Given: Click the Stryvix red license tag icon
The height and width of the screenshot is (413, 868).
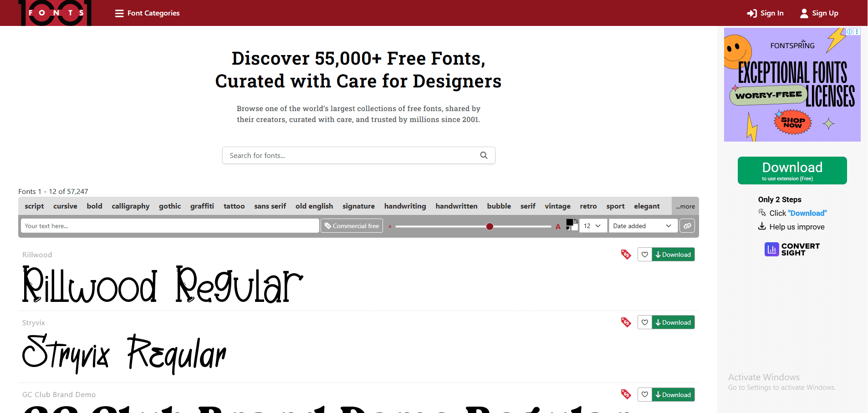Looking at the screenshot, I should coord(626,322).
